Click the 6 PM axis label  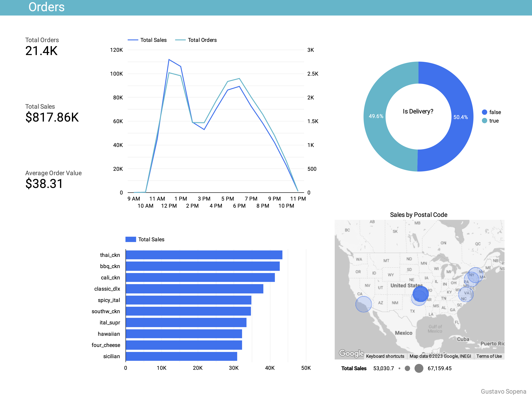(x=239, y=206)
